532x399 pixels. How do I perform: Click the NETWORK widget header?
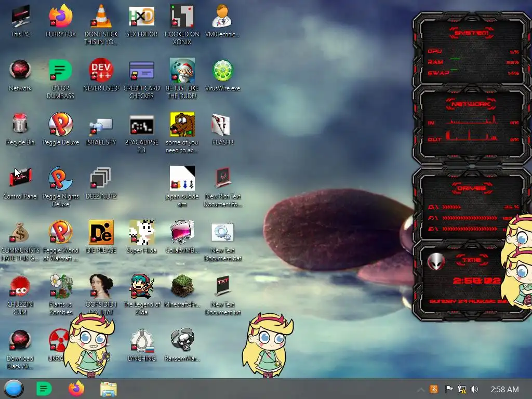pos(471,104)
